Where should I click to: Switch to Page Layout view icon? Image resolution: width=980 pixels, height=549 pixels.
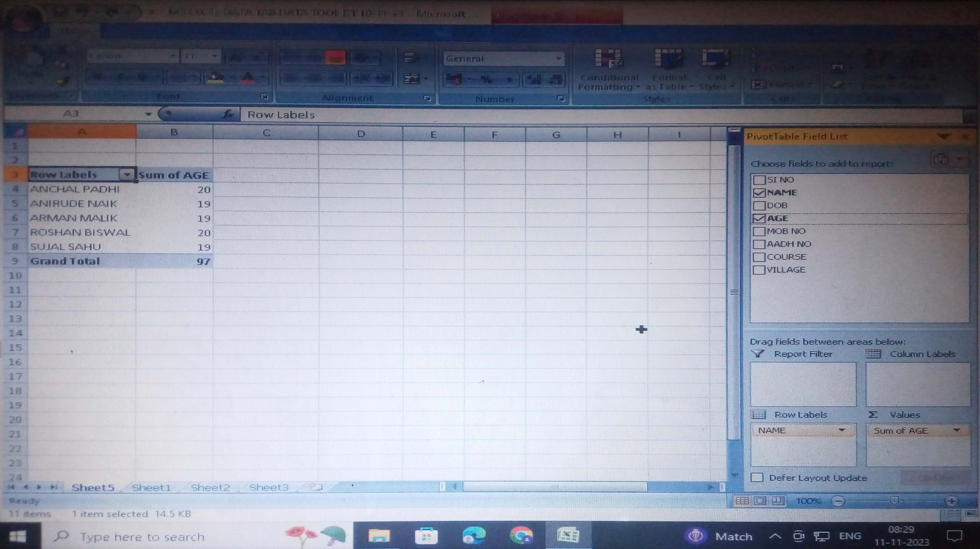click(x=760, y=501)
